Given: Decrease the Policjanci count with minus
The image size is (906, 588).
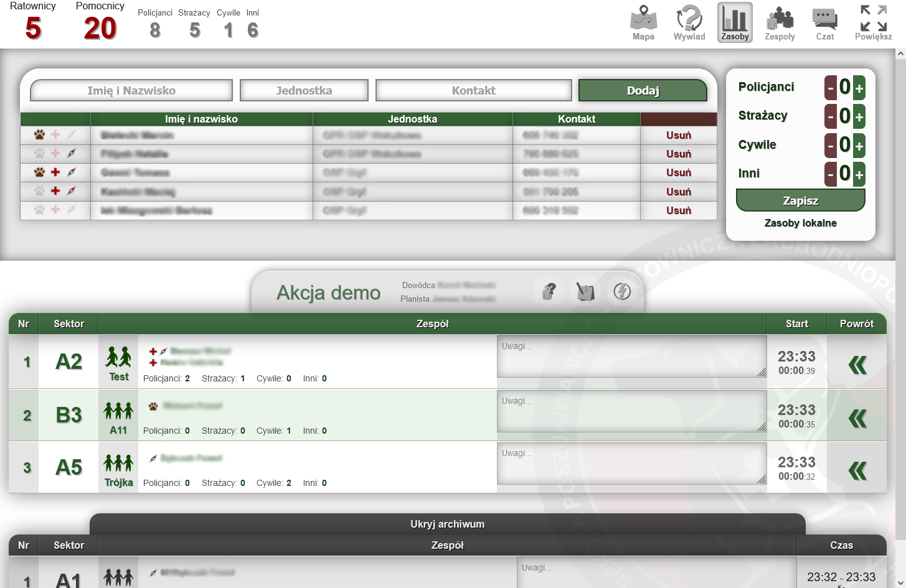Looking at the screenshot, I should pyautogui.click(x=831, y=88).
